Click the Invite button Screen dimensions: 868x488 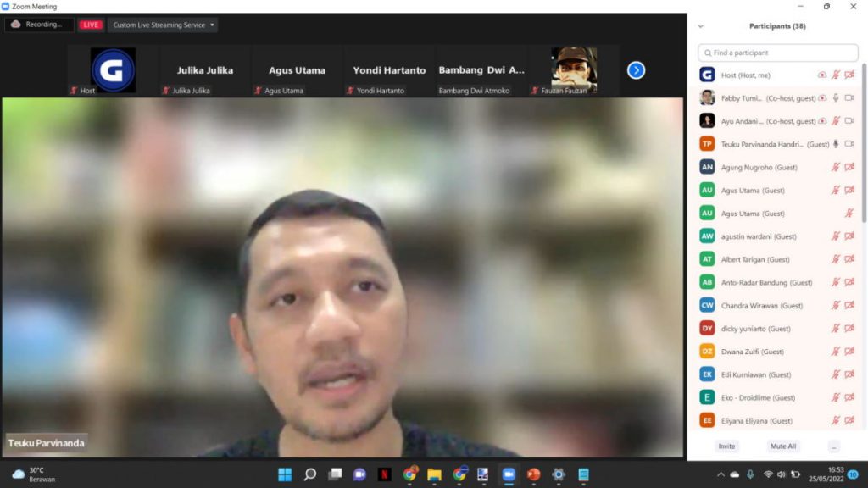pyautogui.click(x=726, y=446)
